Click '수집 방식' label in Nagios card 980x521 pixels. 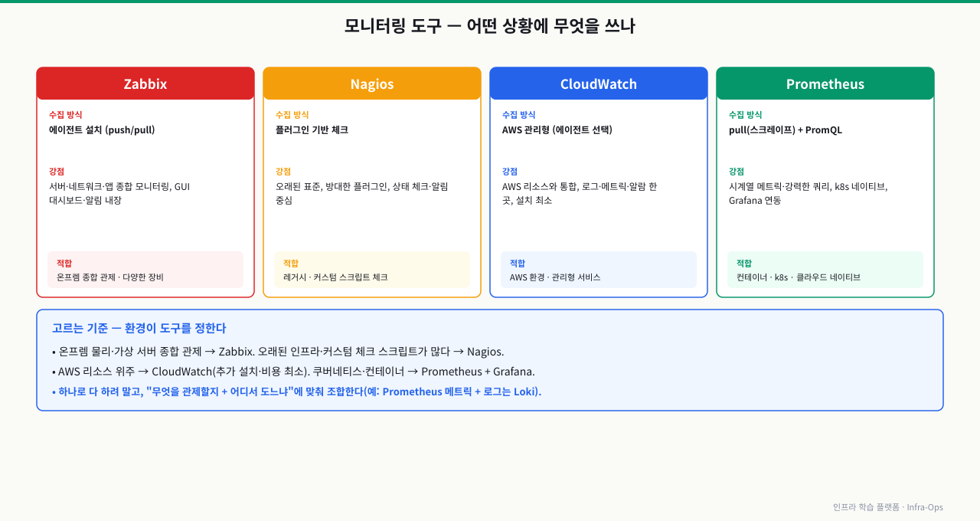pos(292,115)
